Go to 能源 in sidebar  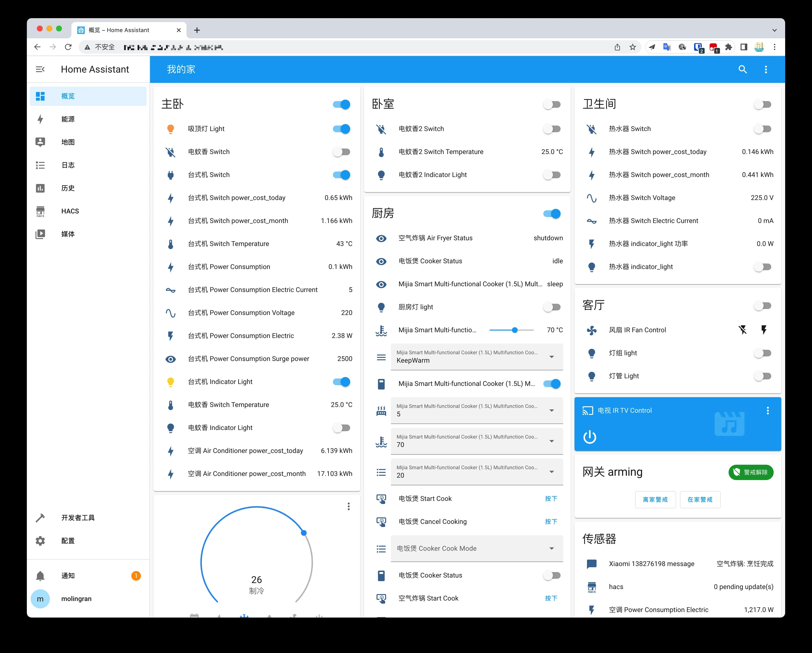(x=68, y=119)
